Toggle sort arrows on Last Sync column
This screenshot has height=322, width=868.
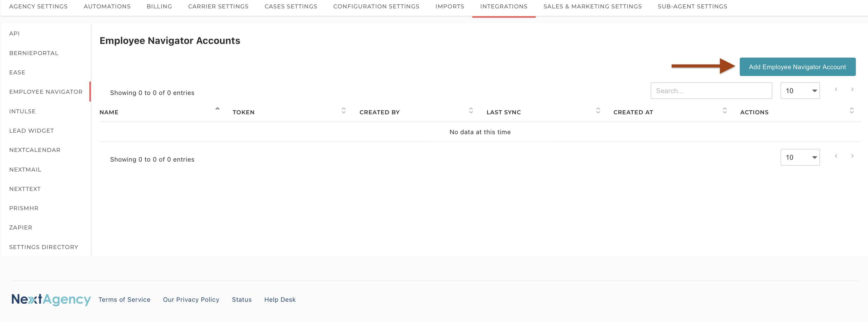pos(598,110)
